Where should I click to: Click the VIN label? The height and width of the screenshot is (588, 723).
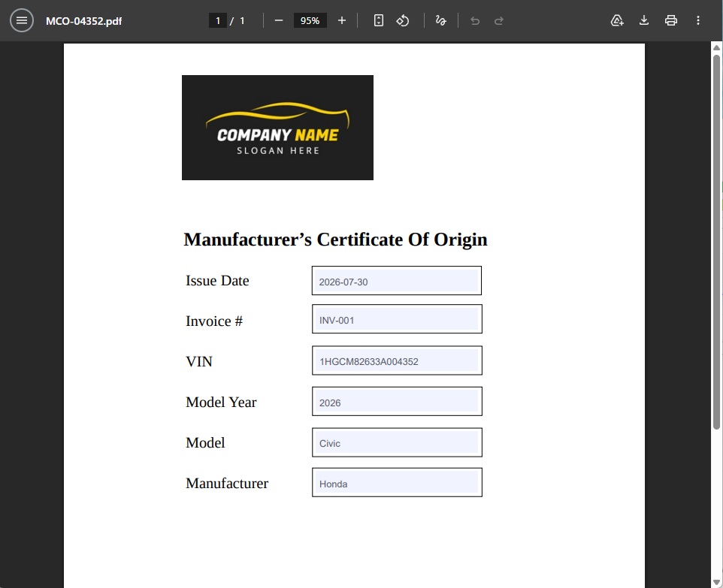point(199,362)
